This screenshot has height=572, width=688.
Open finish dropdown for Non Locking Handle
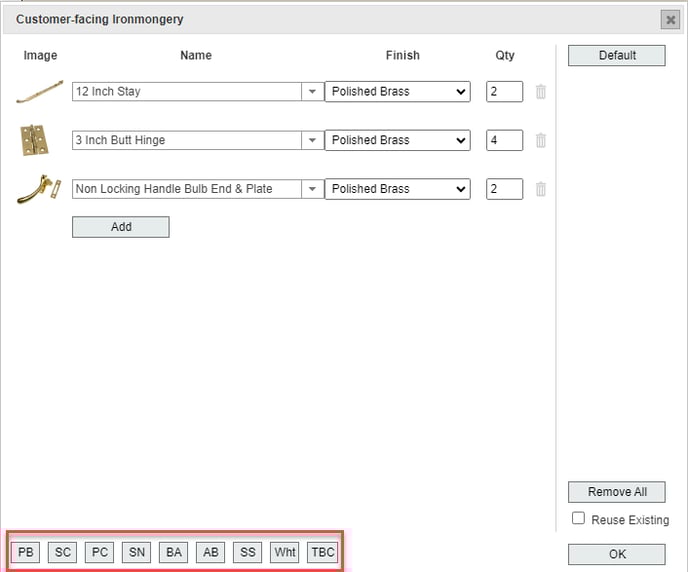coord(397,189)
